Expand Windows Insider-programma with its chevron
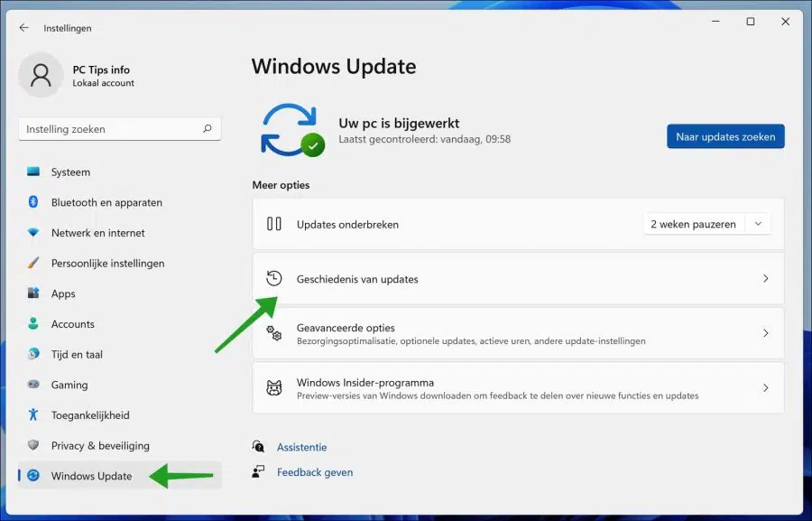Viewport: 812px width, 521px height. [x=766, y=387]
